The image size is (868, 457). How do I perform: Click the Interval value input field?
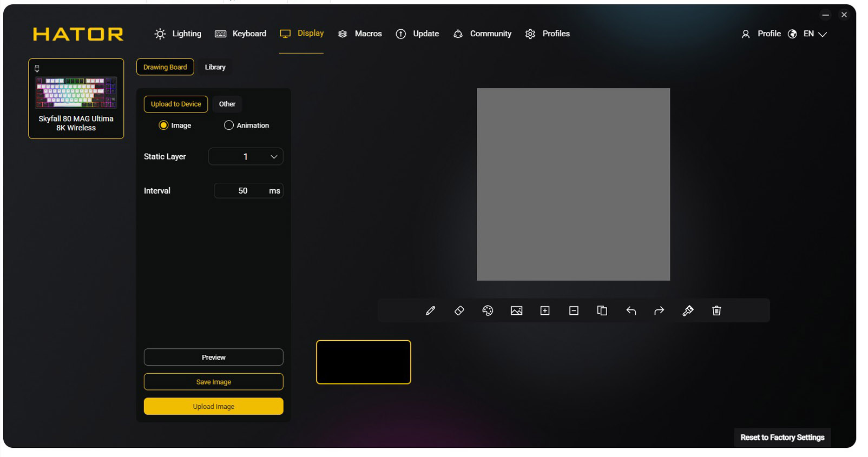point(243,191)
